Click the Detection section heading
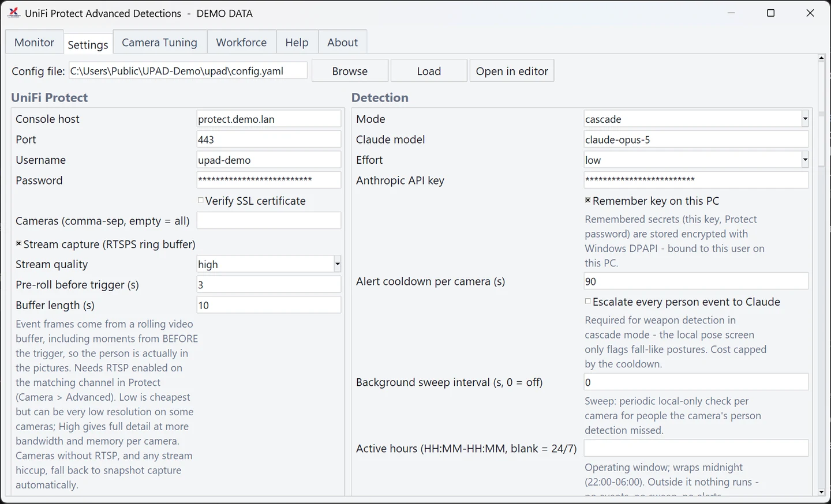The image size is (831, 504). 380,97
